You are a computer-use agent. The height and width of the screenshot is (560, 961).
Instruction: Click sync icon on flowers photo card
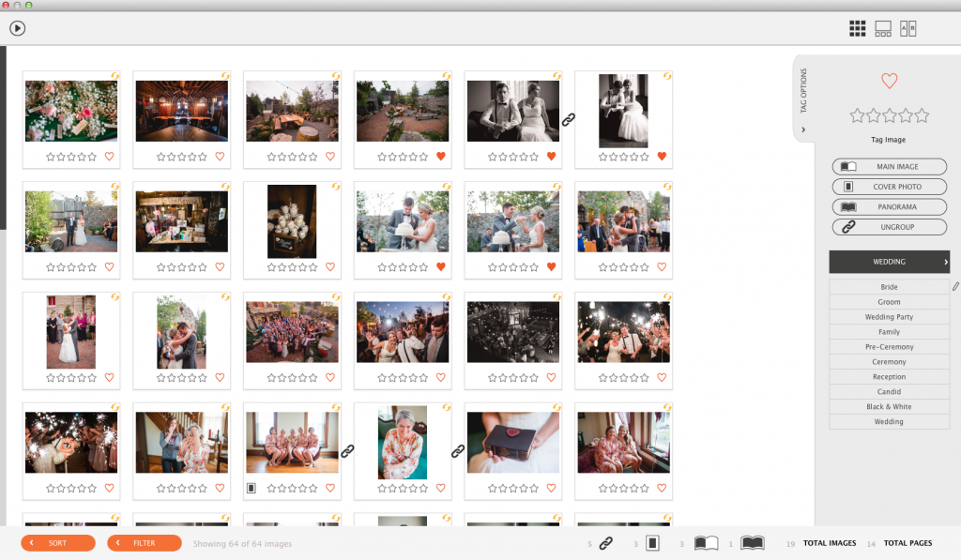(x=114, y=76)
